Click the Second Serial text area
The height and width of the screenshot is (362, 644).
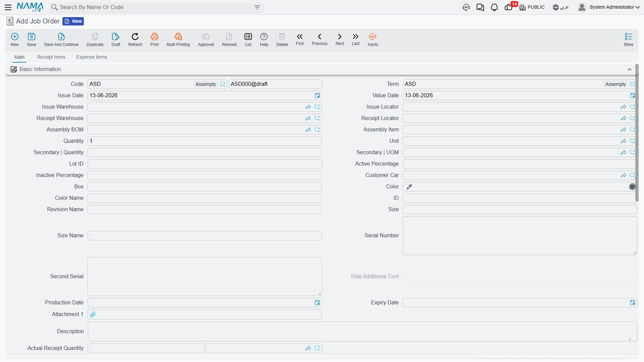coord(205,277)
